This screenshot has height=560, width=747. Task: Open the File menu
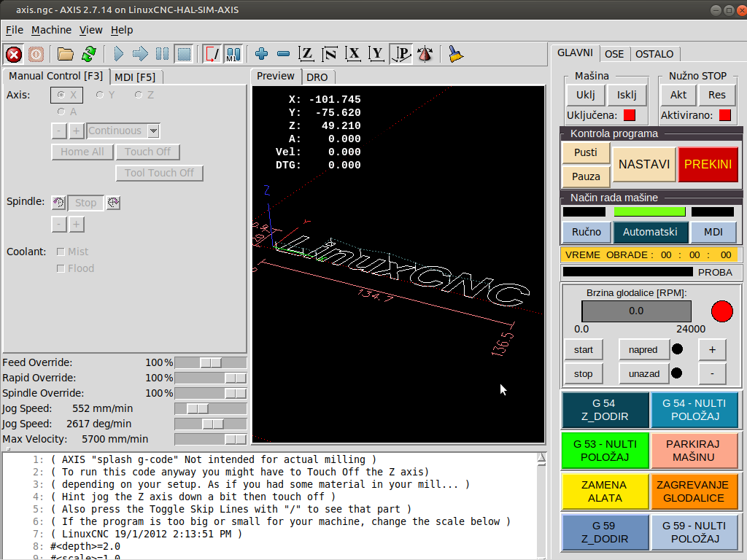tap(15, 30)
